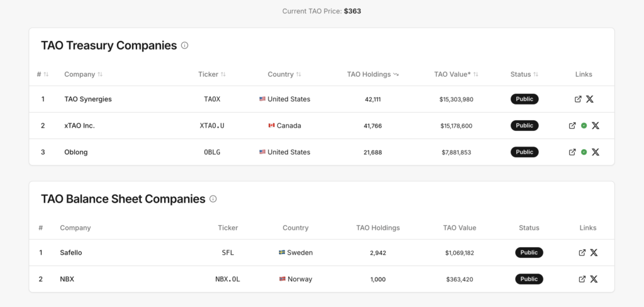
Task: Click the 1,000 TAO holdings value
Action: 378,279
